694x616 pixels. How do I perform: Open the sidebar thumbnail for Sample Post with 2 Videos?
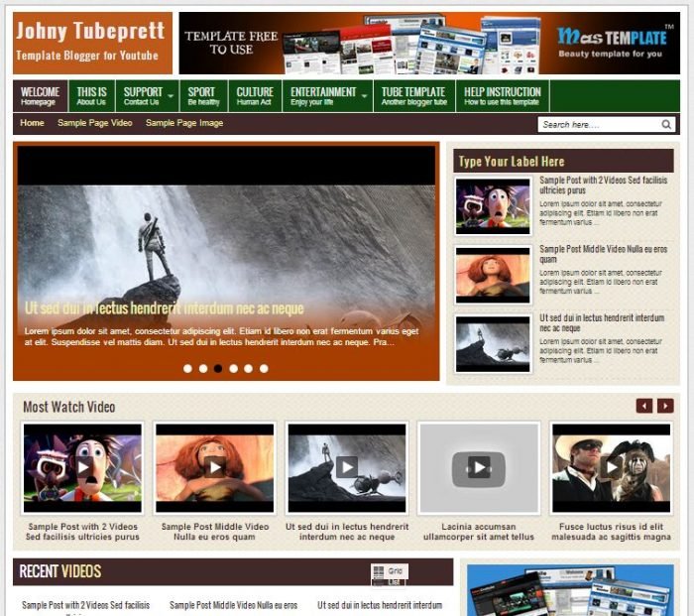tap(493, 206)
